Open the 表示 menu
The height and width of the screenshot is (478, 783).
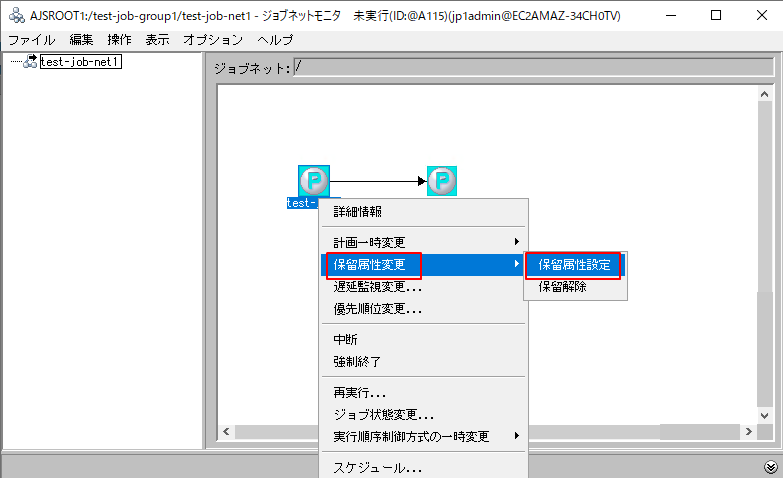[157, 40]
